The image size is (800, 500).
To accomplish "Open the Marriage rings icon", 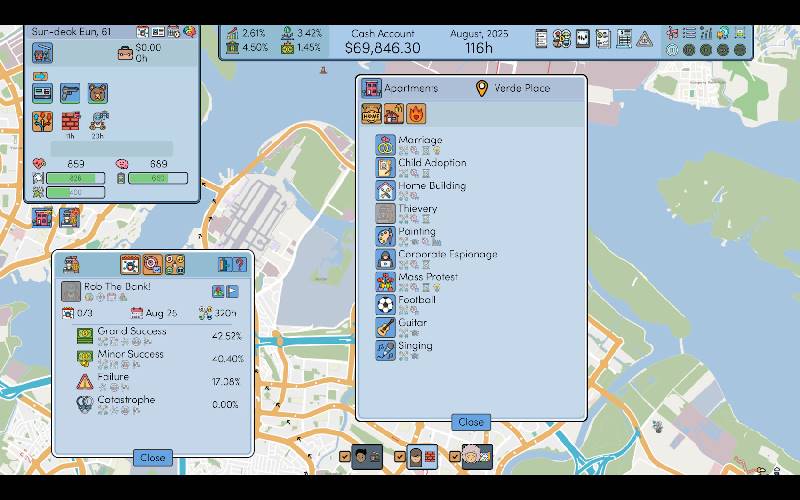I will [x=386, y=145].
